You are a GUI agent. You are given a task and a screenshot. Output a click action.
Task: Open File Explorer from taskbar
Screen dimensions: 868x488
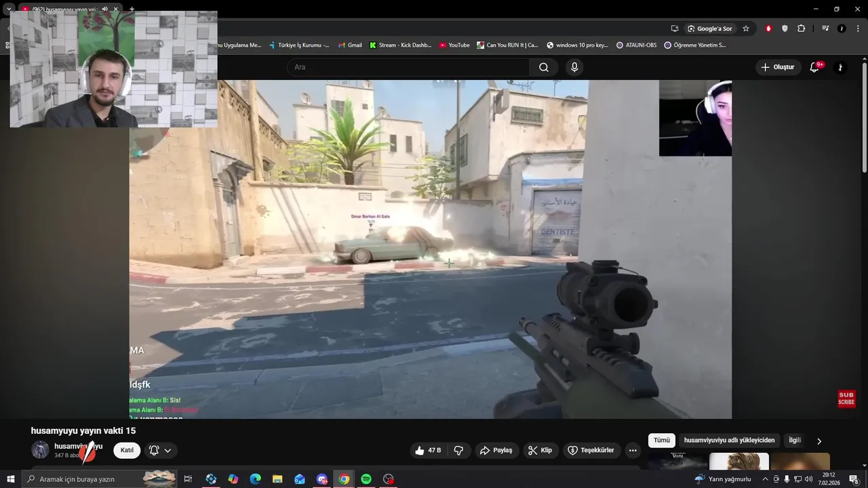(x=277, y=479)
